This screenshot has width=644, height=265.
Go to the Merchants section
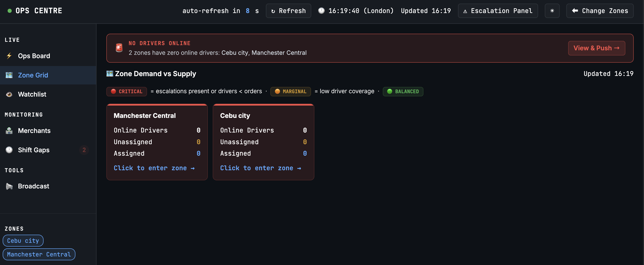(x=34, y=131)
